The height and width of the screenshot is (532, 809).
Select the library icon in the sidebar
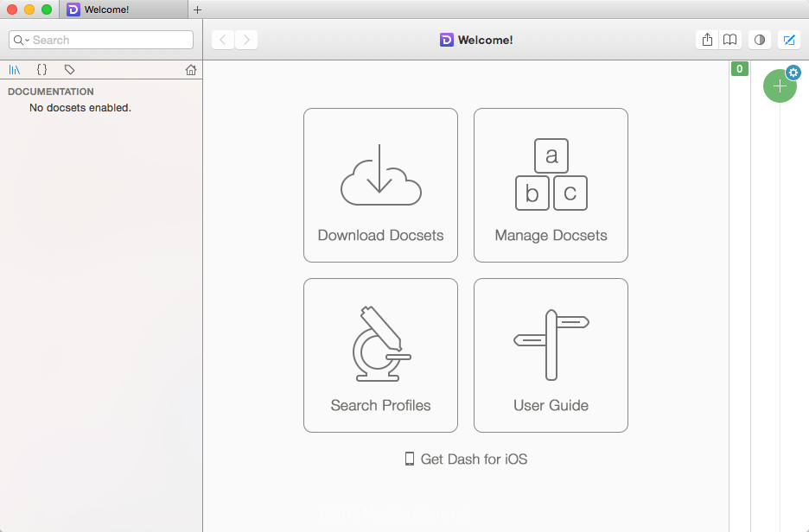(16, 70)
